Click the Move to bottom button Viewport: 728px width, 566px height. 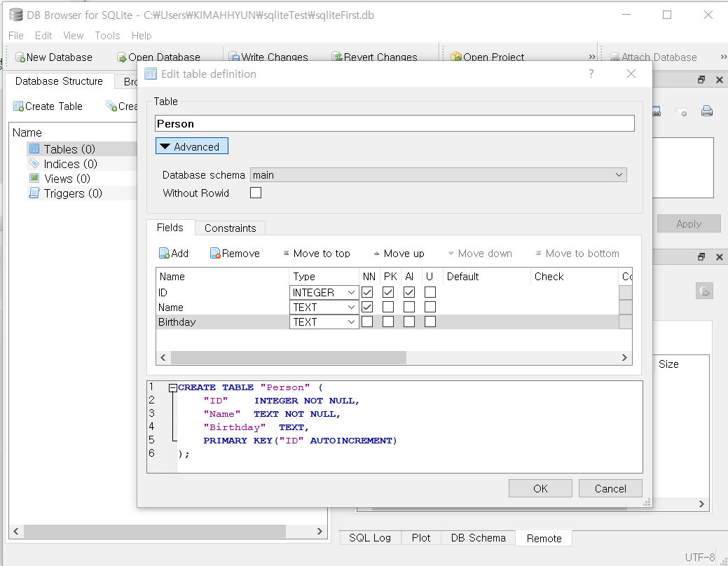(x=577, y=254)
